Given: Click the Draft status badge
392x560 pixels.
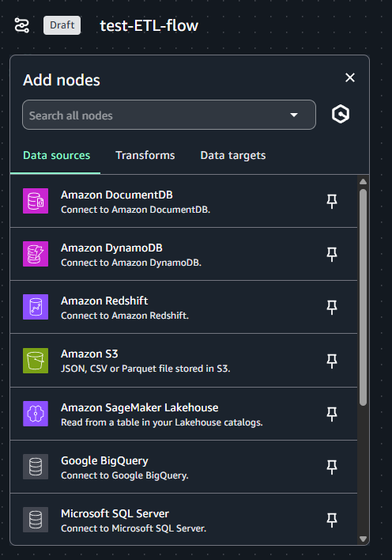Looking at the screenshot, I should [62, 25].
